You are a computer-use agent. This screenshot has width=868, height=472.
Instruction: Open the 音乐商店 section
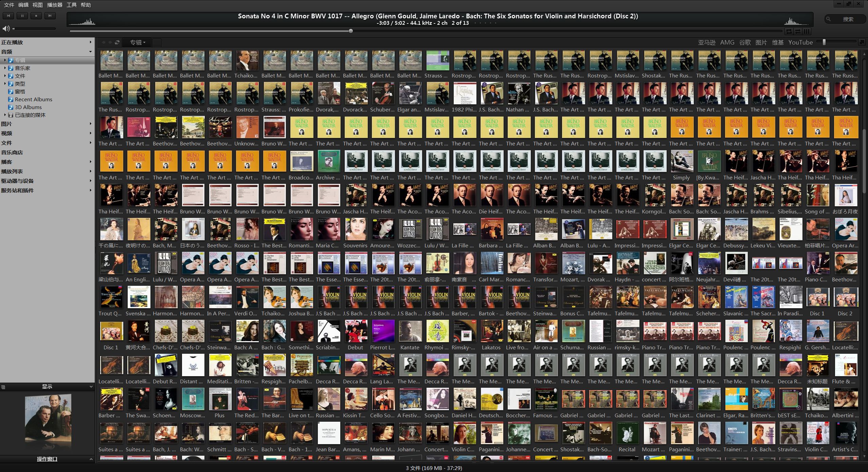pos(47,152)
